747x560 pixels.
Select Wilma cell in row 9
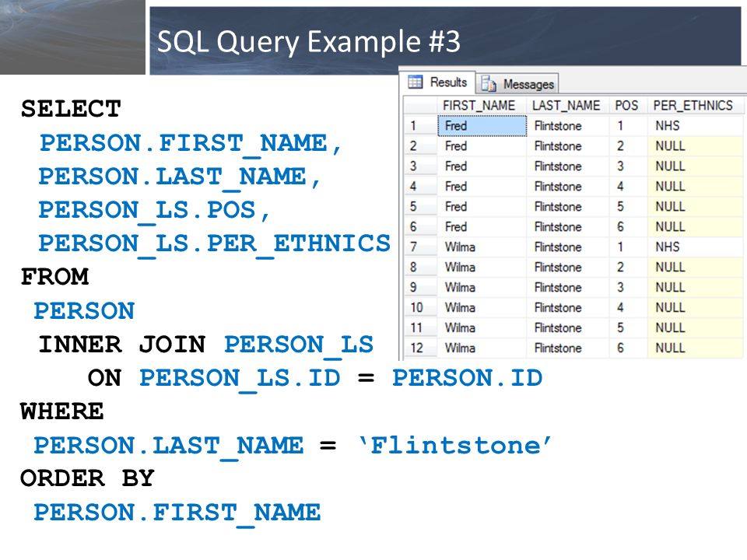coord(482,287)
